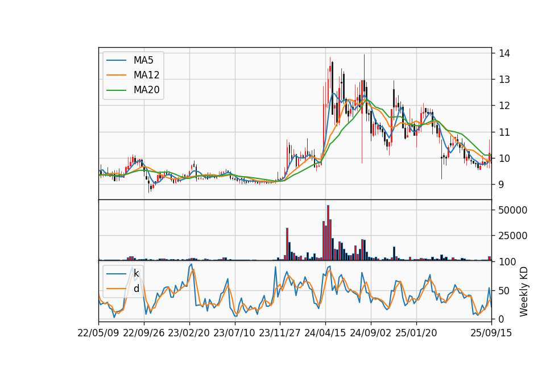The height and width of the screenshot is (392, 546).
Task: Select the 24/09/02 date tick label
Action: click(x=370, y=333)
